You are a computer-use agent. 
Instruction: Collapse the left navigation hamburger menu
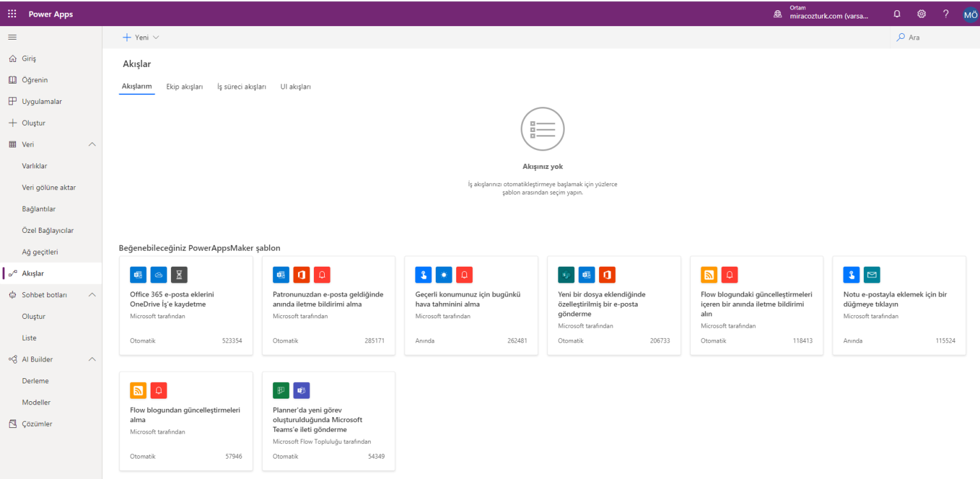coord(12,37)
